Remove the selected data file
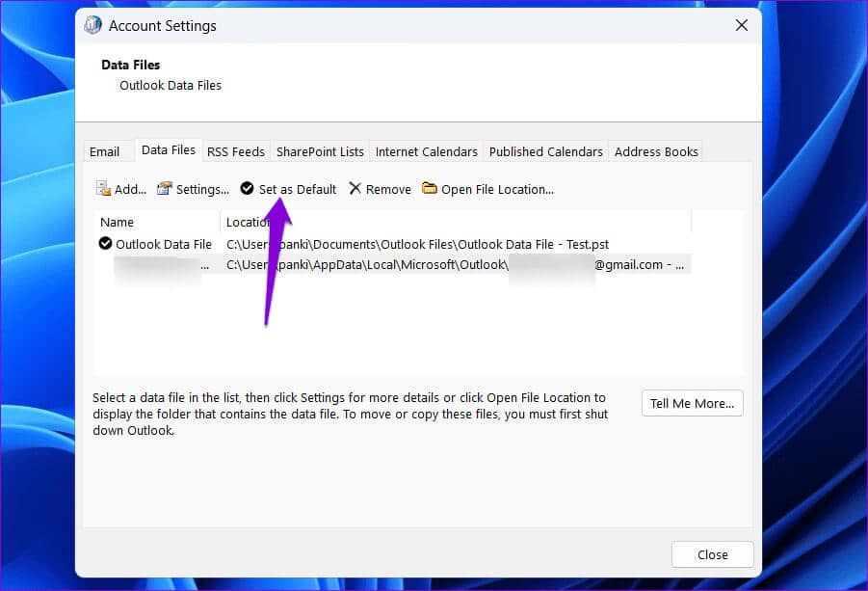 click(380, 189)
